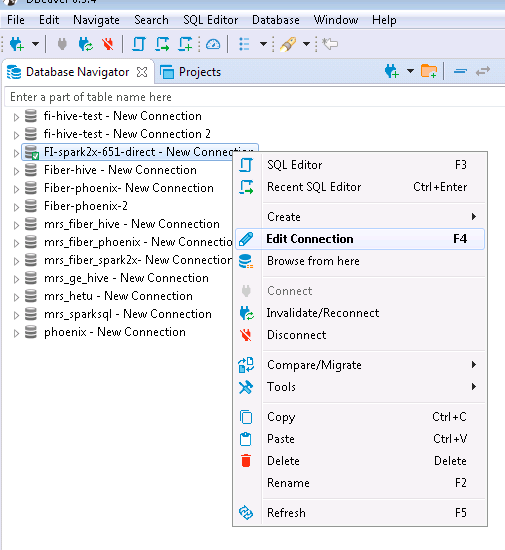Choose Rename in context menu
The height and width of the screenshot is (550, 505).
360,483
